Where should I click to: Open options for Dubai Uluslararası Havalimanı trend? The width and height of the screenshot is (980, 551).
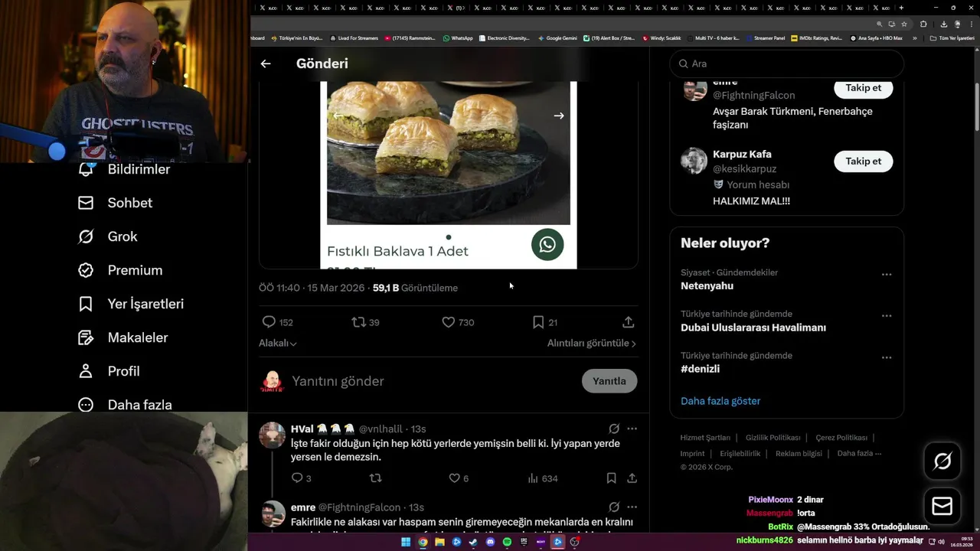click(887, 315)
